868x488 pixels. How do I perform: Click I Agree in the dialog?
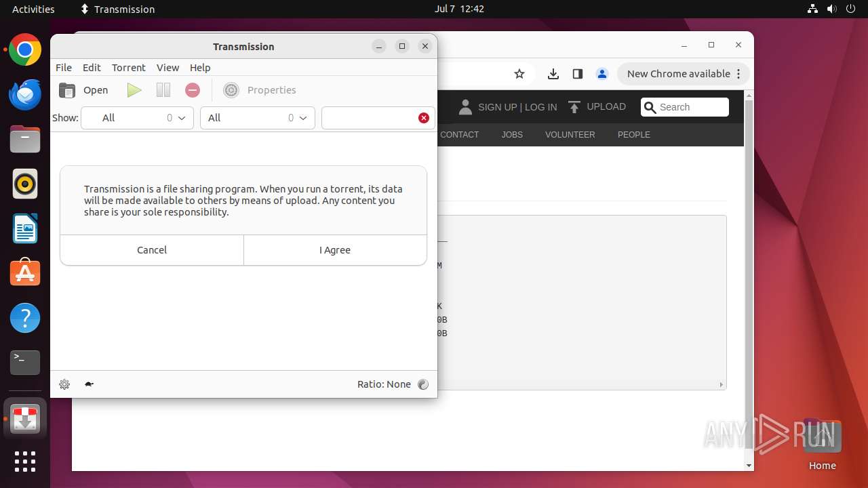click(335, 250)
